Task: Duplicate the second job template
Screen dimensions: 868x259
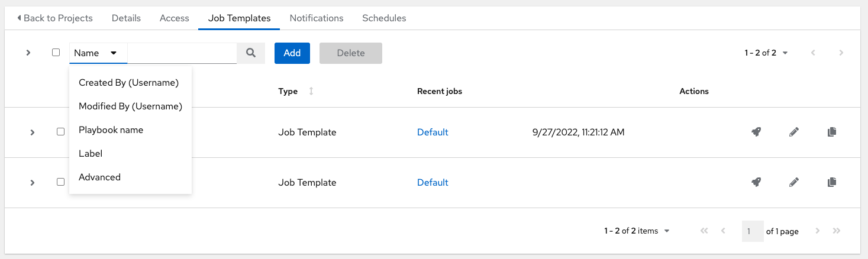Action: 832,183
